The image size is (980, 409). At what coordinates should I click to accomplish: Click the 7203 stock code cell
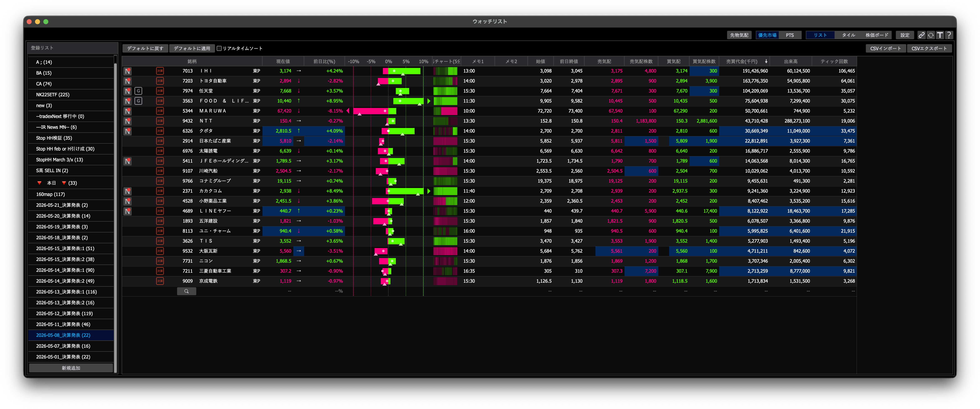tap(187, 81)
